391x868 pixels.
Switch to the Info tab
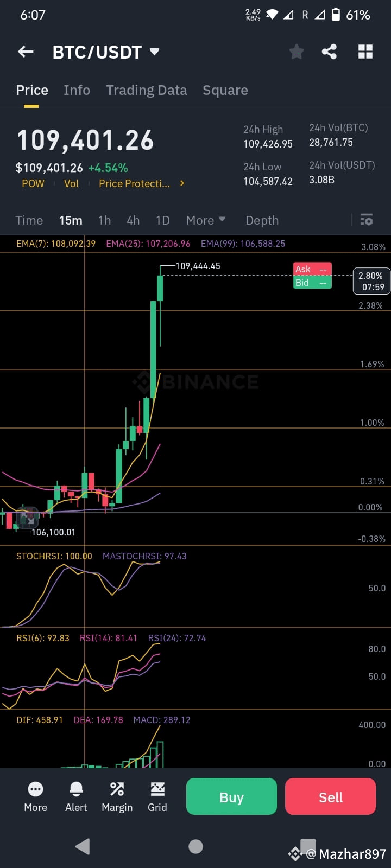coord(77,90)
